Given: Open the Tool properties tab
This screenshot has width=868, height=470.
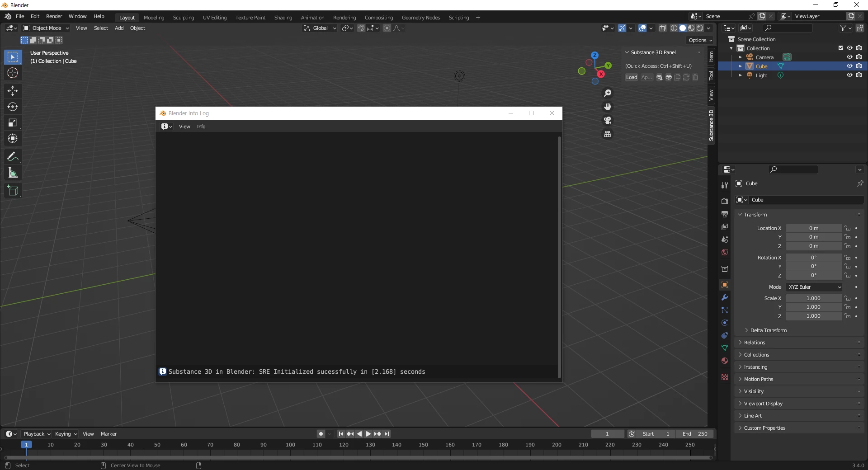Looking at the screenshot, I should click(725, 185).
